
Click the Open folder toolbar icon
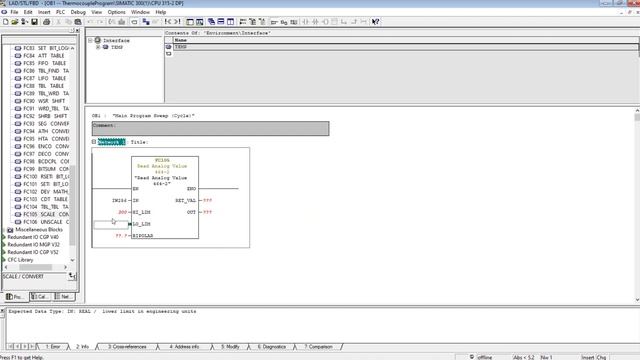coord(15,22)
